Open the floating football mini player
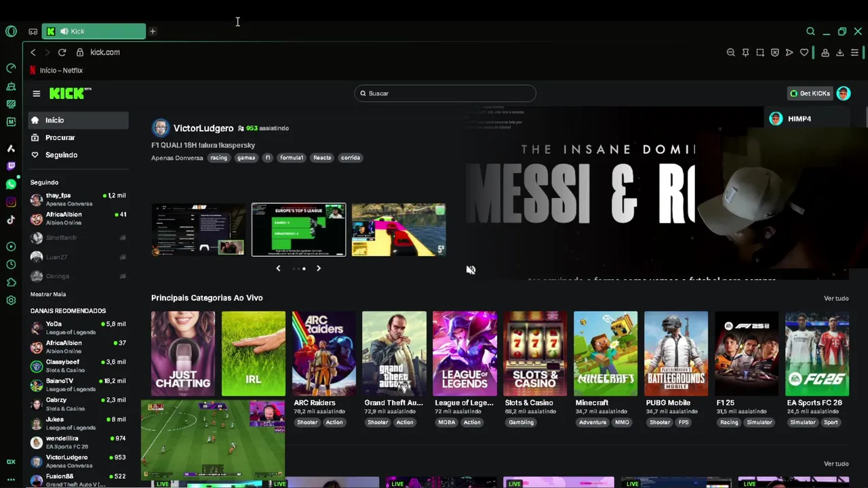 pos(213,439)
